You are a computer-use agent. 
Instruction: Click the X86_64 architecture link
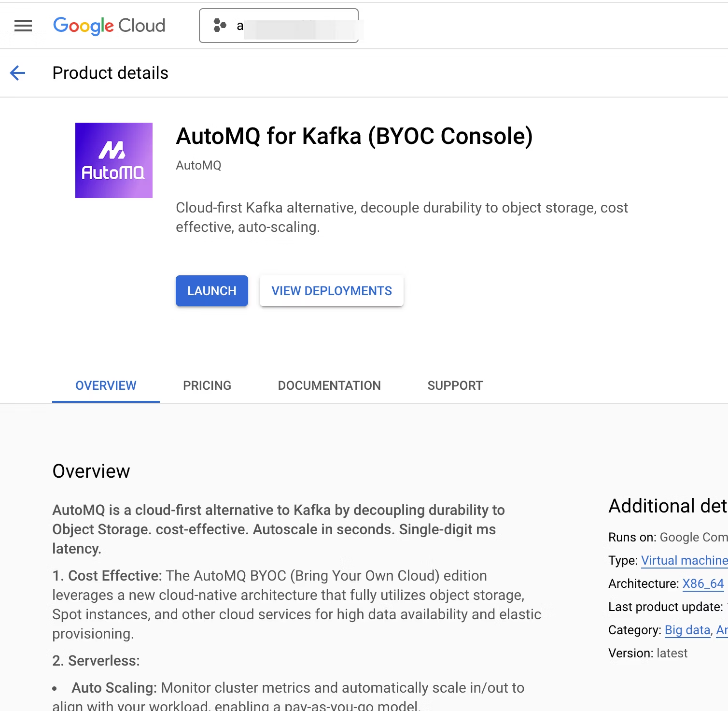click(x=703, y=583)
